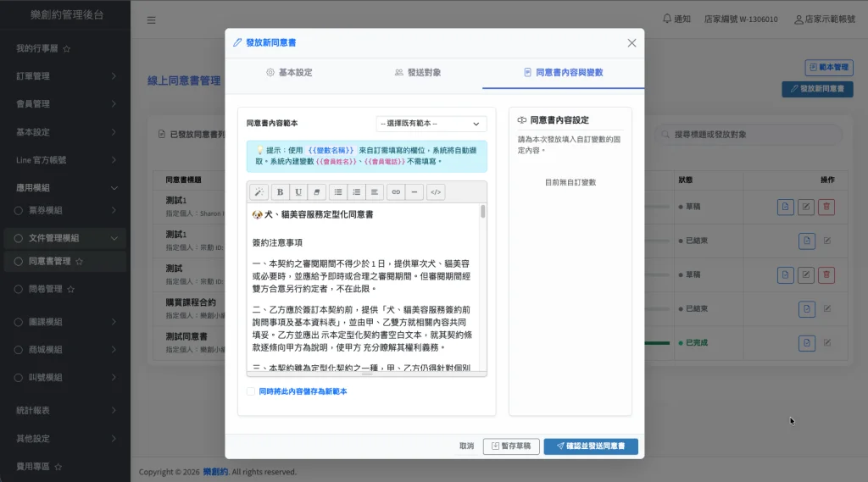Switch editor to code view
This screenshot has width=868, height=482.
click(436, 192)
